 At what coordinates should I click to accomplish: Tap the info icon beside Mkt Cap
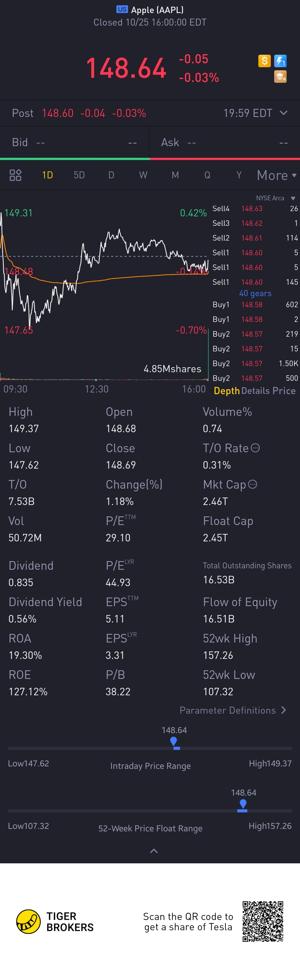(x=252, y=484)
